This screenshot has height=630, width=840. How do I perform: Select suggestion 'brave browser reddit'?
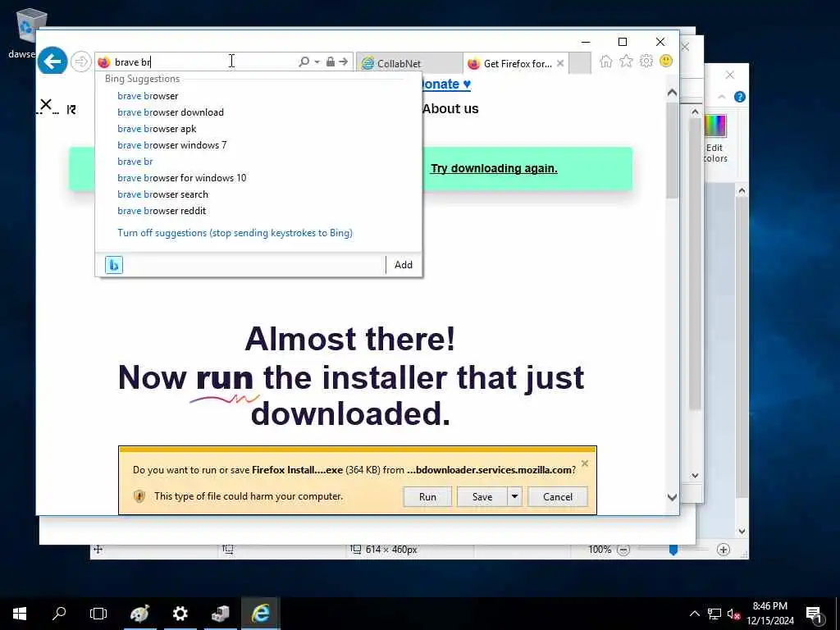(162, 211)
